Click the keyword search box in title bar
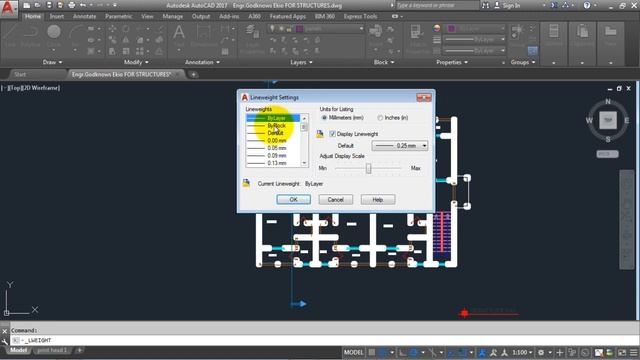Screen dimensions: 640x360 pyautogui.click(x=437, y=5)
